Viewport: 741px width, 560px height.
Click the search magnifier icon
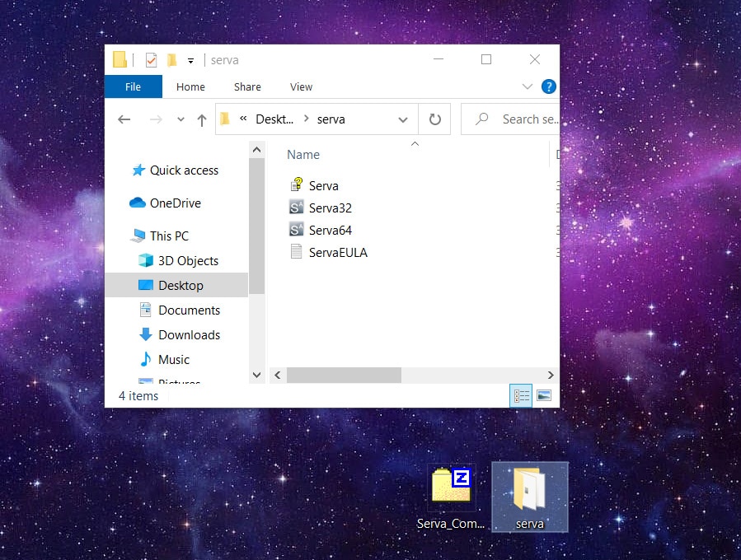(x=481, y=119)
